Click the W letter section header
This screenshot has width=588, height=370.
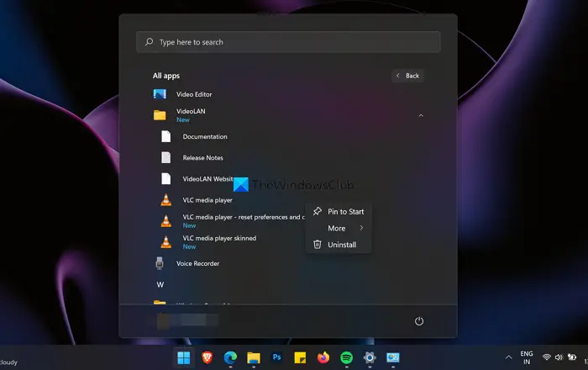click(x=160, y=284)
